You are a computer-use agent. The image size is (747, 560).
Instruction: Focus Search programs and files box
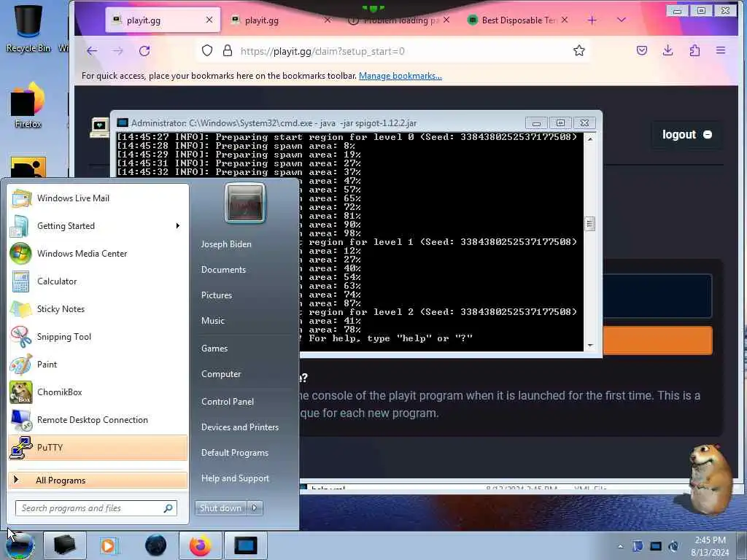(96, 508)
